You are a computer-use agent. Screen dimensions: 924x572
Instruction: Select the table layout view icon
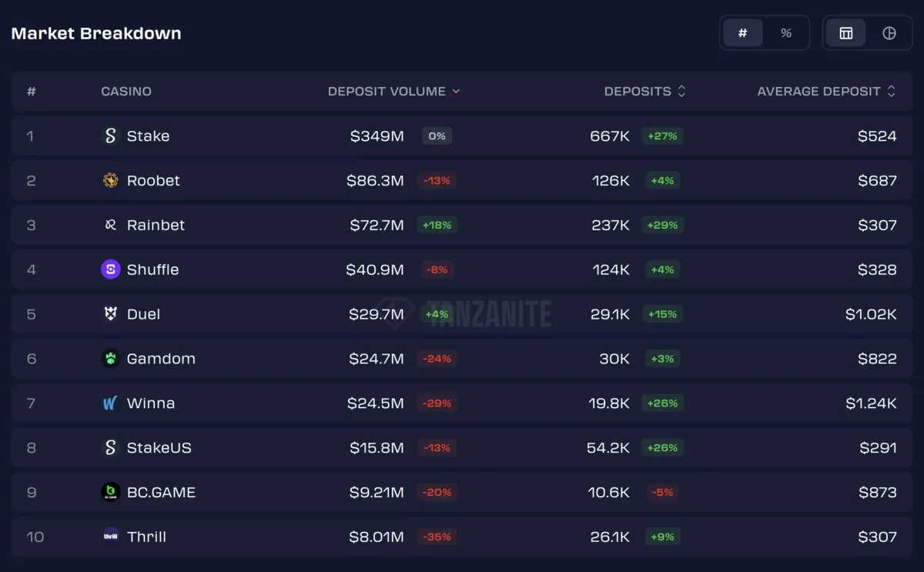[x=846, y=33]
